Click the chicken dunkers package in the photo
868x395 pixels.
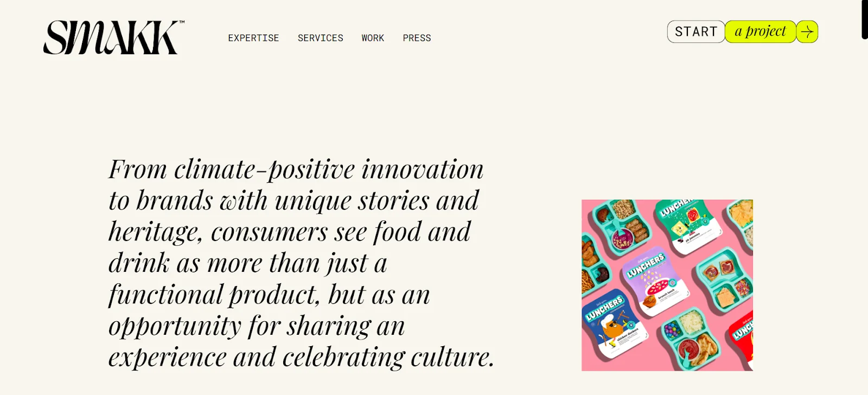pos(616,320)
